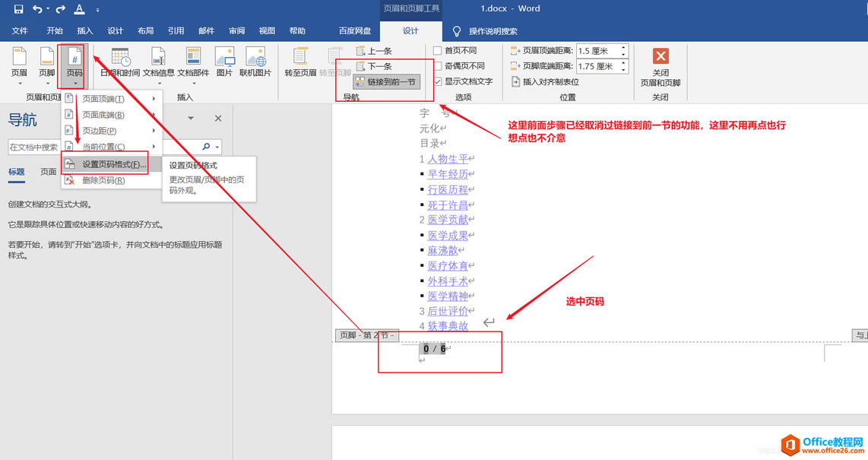The height and width of the screenshot is (460, 868).
Task: Open 文档信息 document info
Action: (158, 65)
